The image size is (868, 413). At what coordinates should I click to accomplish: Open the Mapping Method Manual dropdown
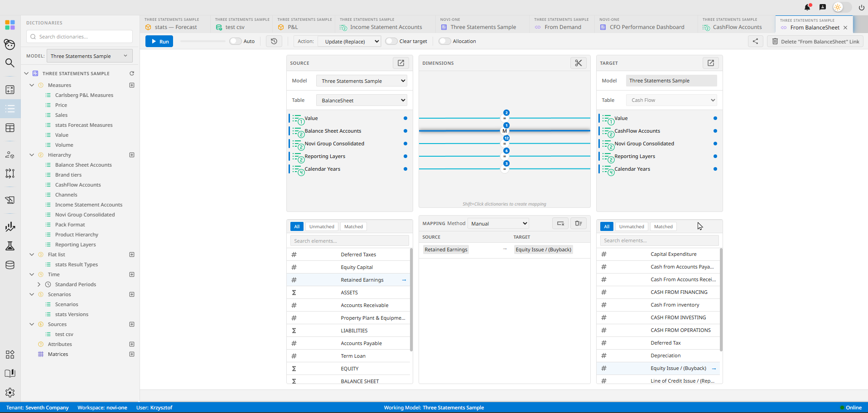point(498,223)
